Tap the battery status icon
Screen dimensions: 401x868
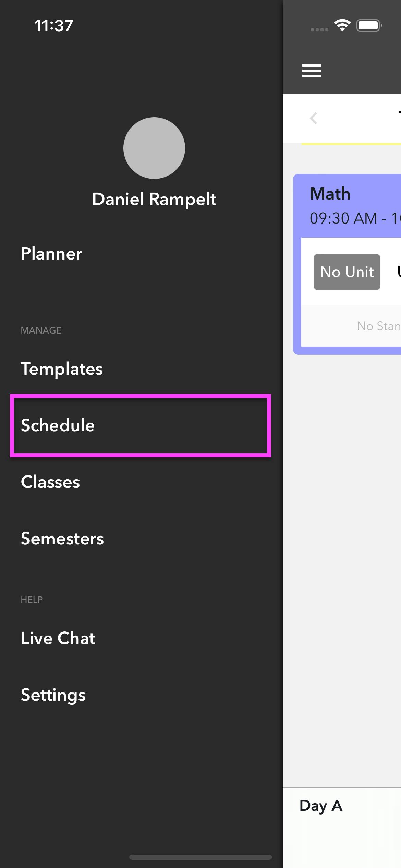point(369,25)
